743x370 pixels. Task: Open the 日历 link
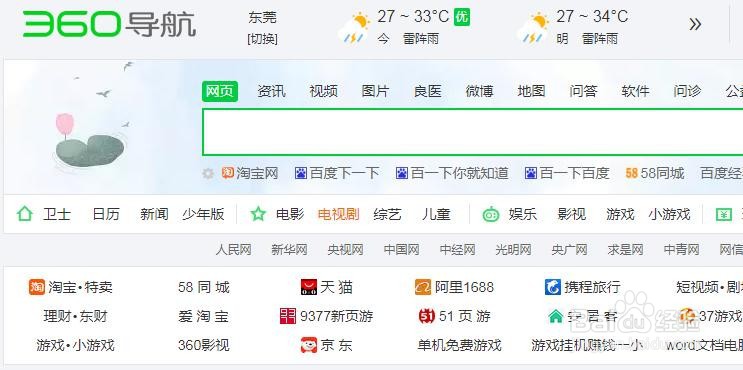(106, 214)
